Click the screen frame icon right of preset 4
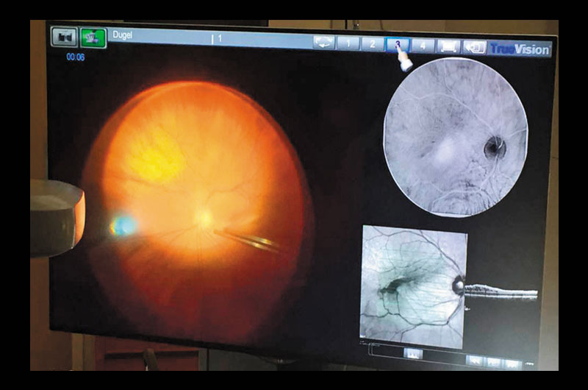The width and height of the screenshot is (588, 390). pyautogui.click(x=448, y=46)
